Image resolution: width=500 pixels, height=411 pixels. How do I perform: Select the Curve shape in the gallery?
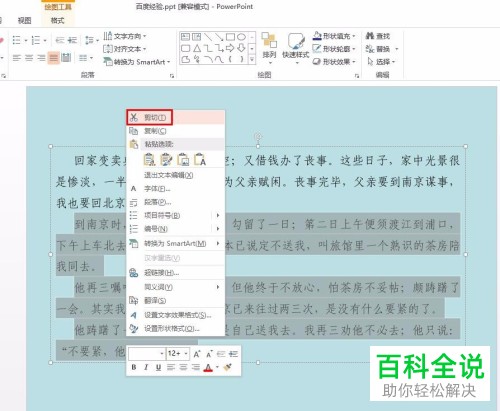(x=219, y=59)
